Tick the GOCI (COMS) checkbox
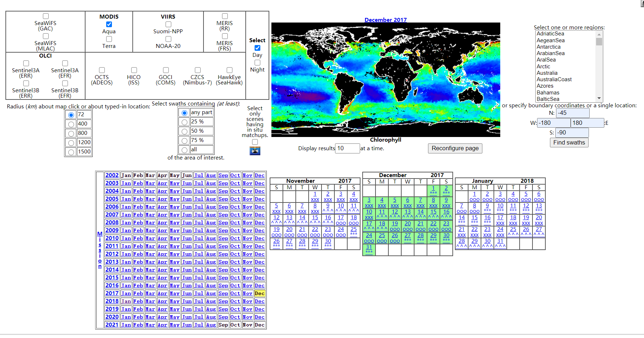Image resolution: width=644 pixels, height=338 pixels. coord(166,70)
